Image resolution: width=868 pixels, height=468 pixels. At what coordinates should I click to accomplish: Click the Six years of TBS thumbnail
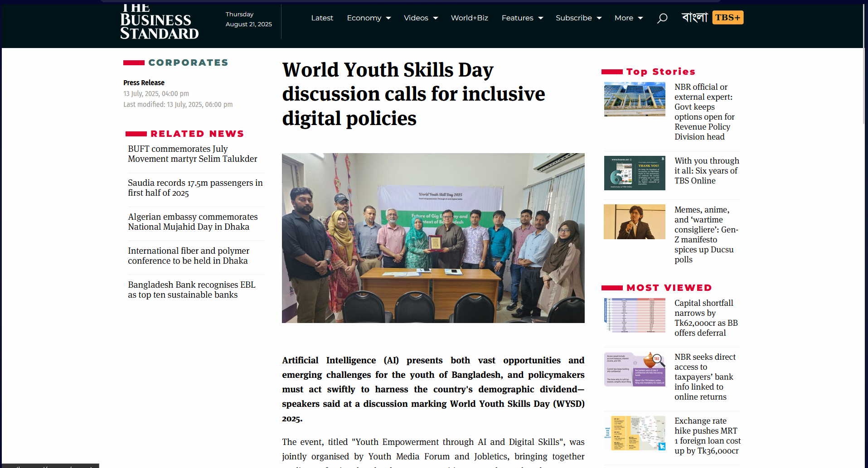pyautogui.click(x=635, y=173)
